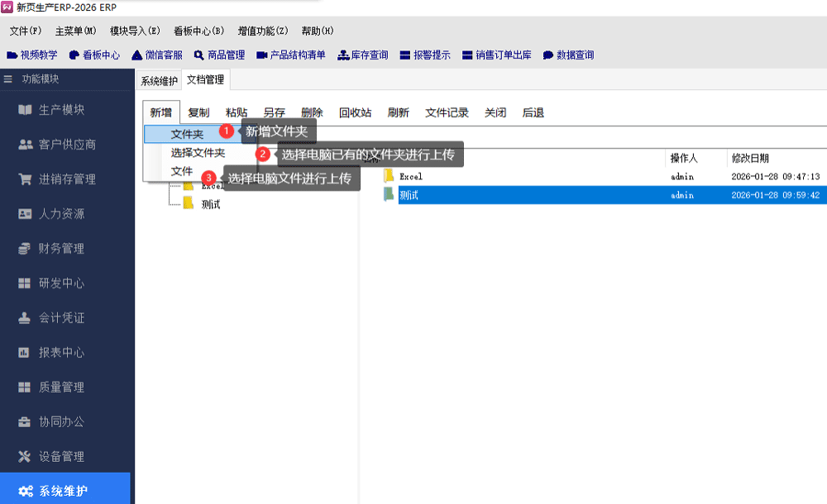The image size is (827, 504).
Task: Select the 测试 folder in the tree
Action: coord(211,204)
